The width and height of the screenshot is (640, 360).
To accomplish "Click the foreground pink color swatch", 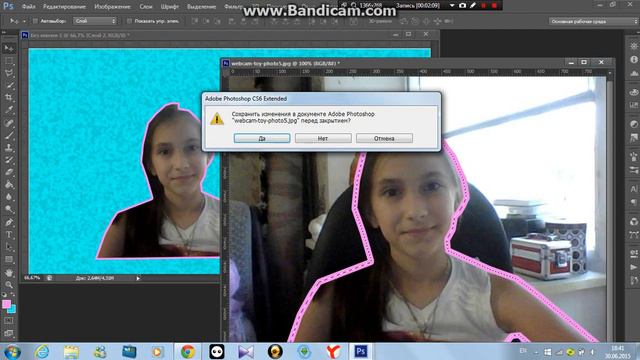I will point(6,304).
